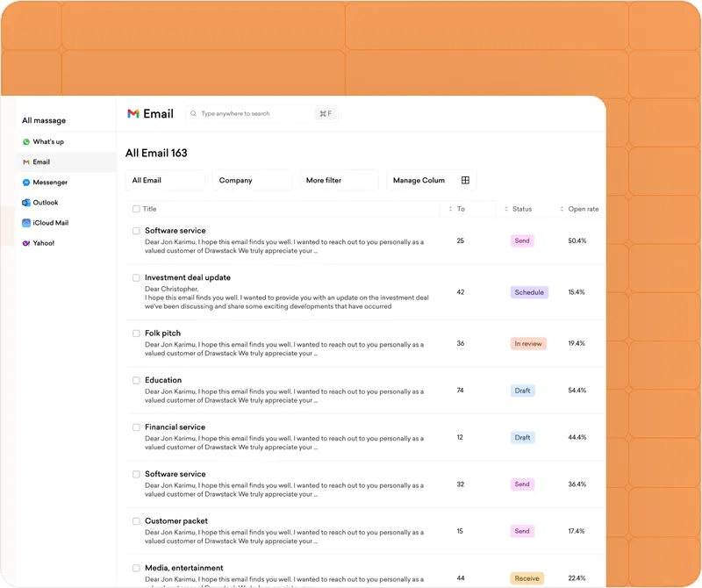Screen dimensions: 702x588
Task: Check the first Software service row (25 recipients)
Action: [x=136, y=231]
